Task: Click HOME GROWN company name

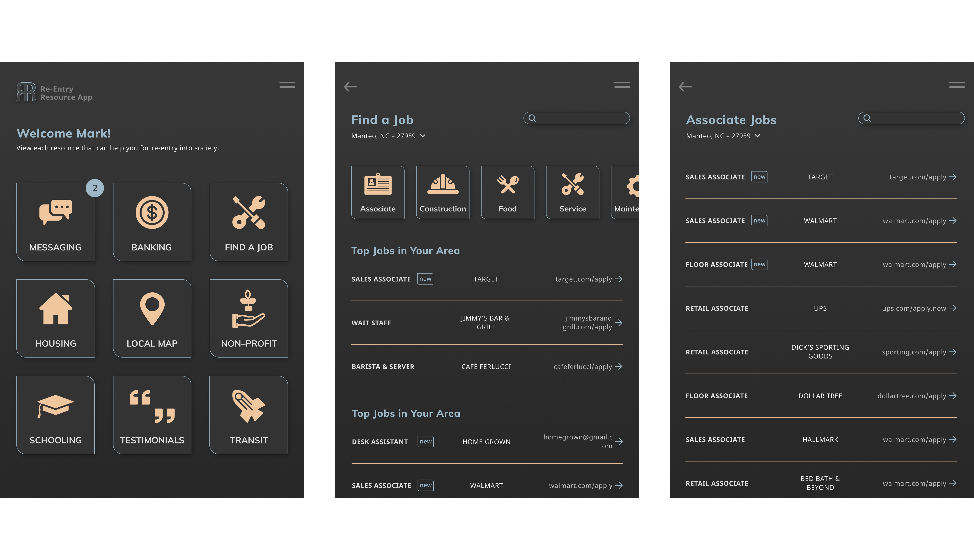Action: point(486,442)
